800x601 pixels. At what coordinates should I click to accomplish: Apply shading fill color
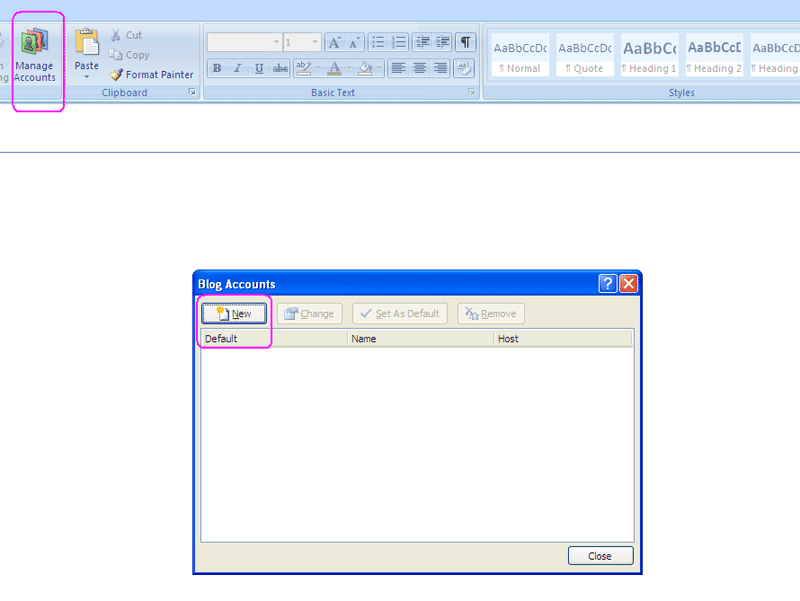tap(365, 68)
